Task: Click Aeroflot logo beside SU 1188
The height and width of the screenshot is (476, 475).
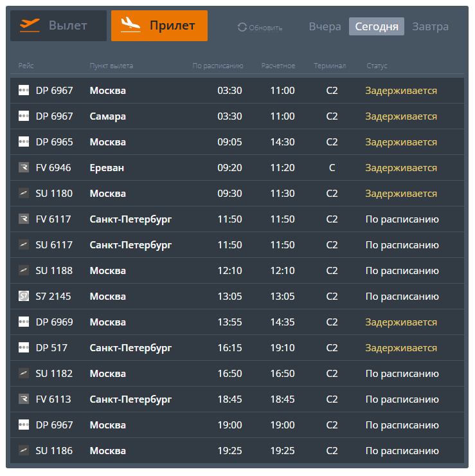Action: 24,270
